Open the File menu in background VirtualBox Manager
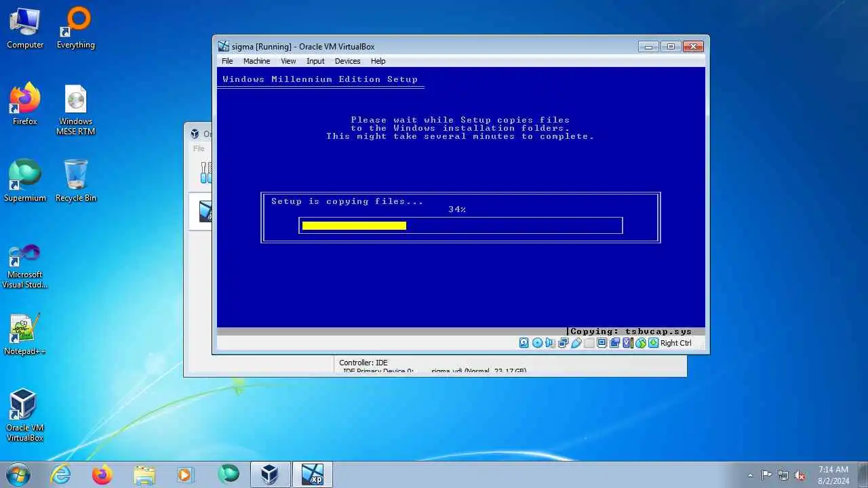 199,148
